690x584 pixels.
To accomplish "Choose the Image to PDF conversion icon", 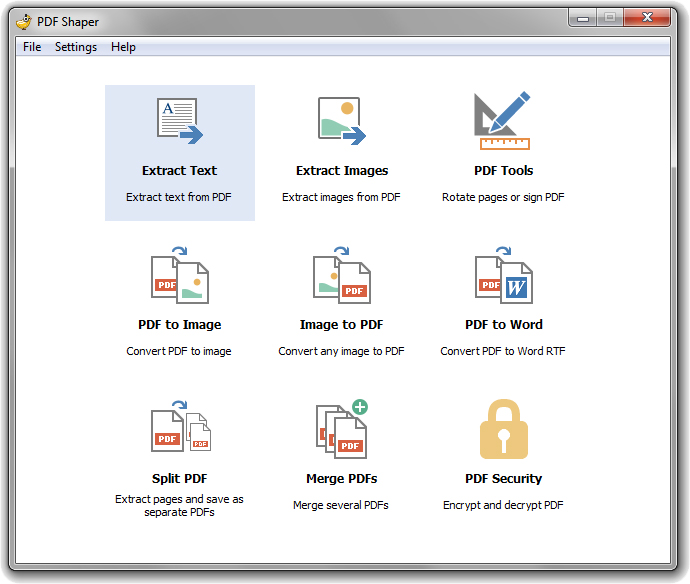I will [341, 275].
